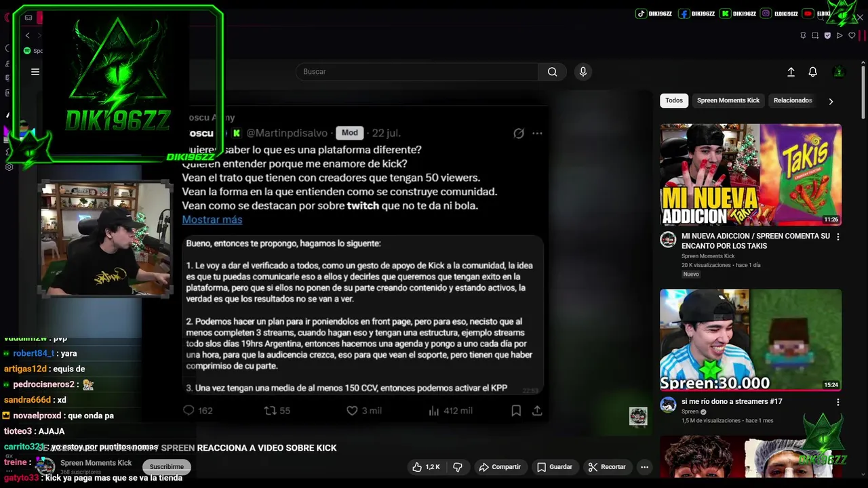The width and height of the screenshot is (868, 488).
Task: Click the Guardar save button
Action: click(x=555, y=467)
